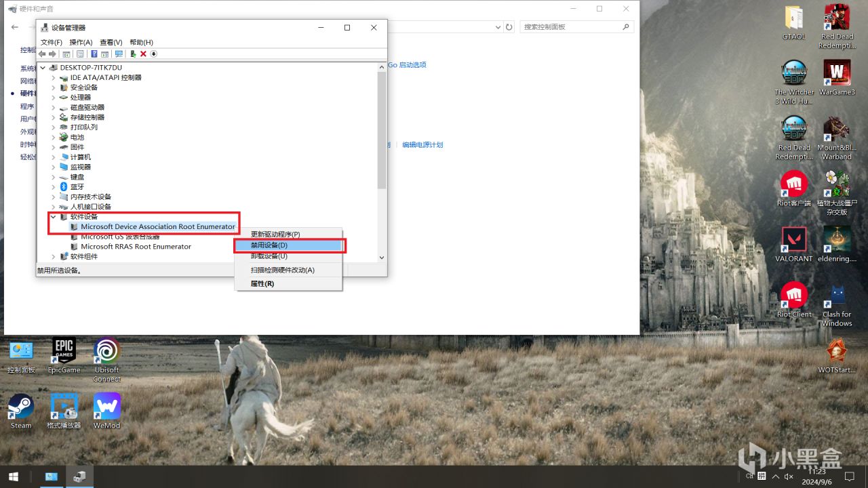
Task: Choose 属性(R) from the context menu
Action: (x=288, y=283)
